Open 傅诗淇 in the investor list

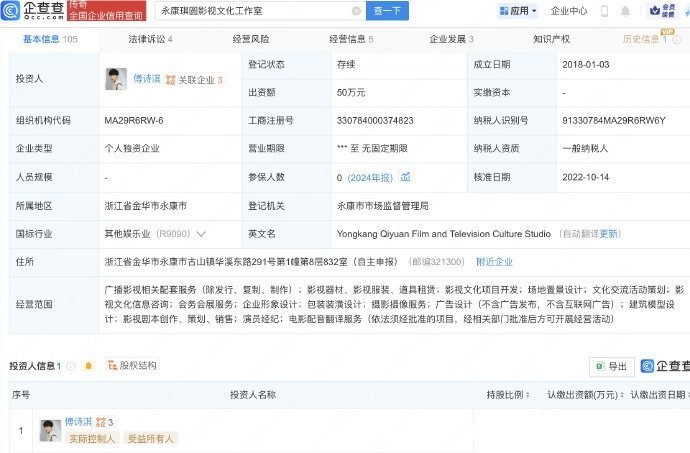pos(78,422)
